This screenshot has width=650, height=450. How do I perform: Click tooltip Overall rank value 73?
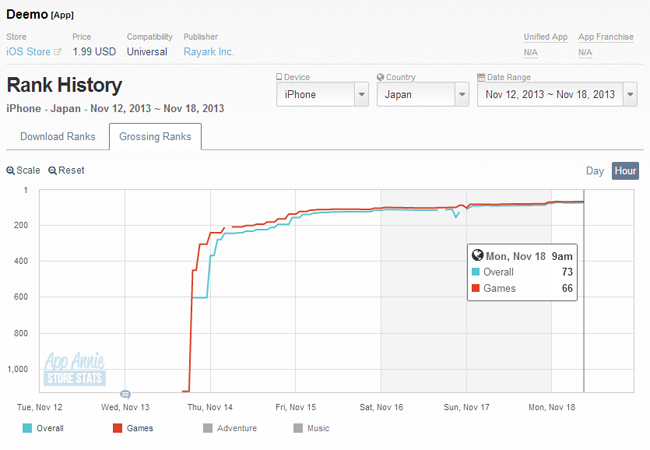pos(567,272)
